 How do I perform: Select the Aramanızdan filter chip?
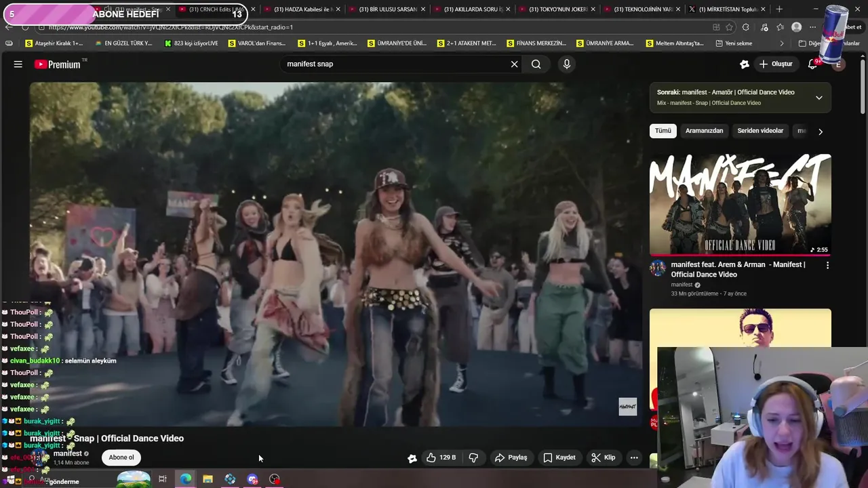(x=704, y=131)
